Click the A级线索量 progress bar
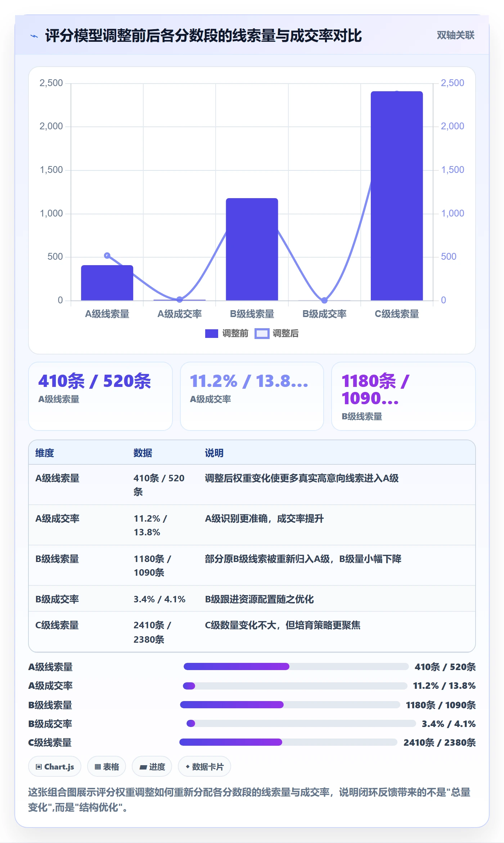This screenshot has height=843, width=504. (296, 666)
